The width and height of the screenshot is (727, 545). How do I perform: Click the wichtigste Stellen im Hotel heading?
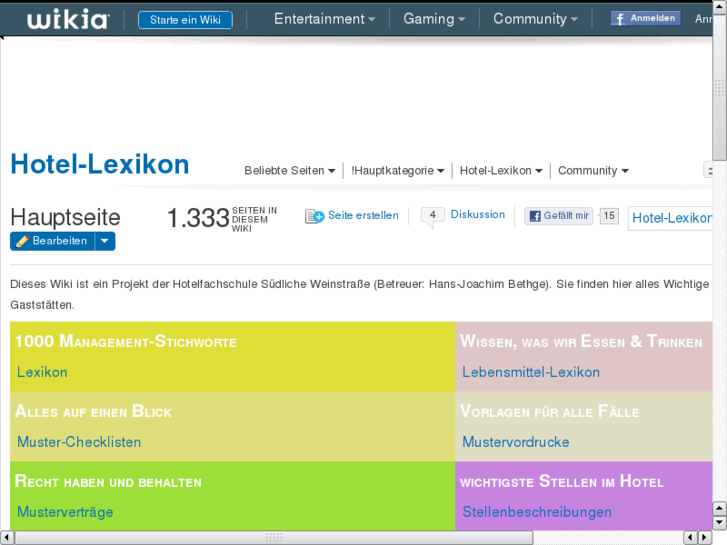561,481
